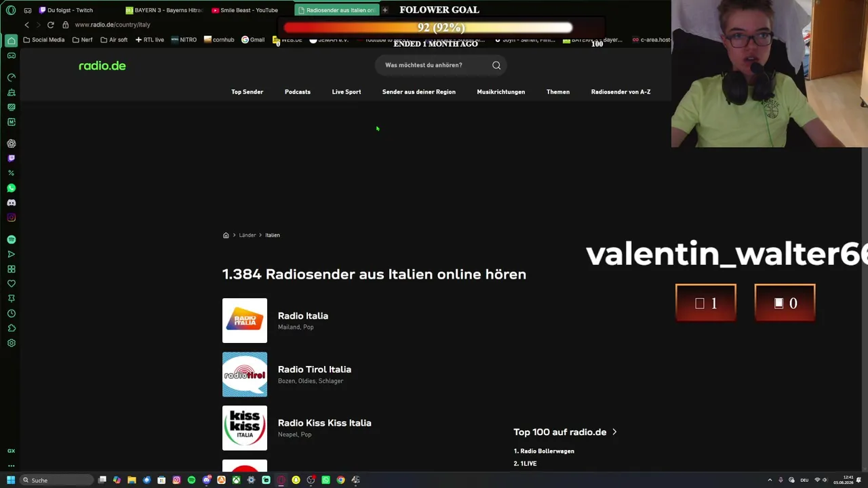Open the Top Sender menu item
The image size is (868, 488).
247,92
